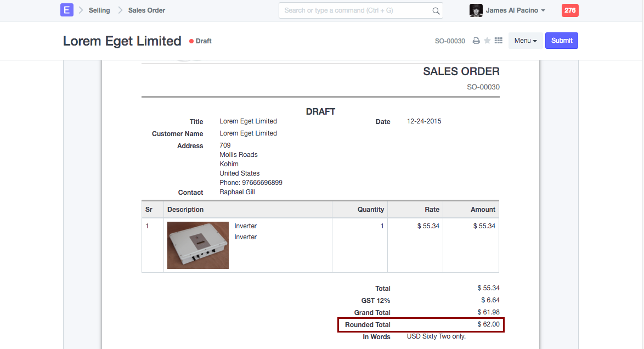The image size is (644, 349).
Task: Click the Draft status indicator
Action: (x=201, y=41)
